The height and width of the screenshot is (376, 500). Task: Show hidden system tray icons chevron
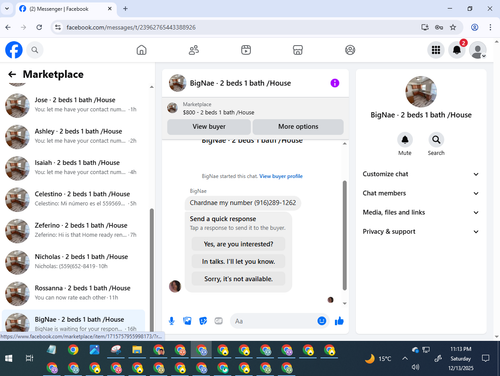click(x=405, y=359)
